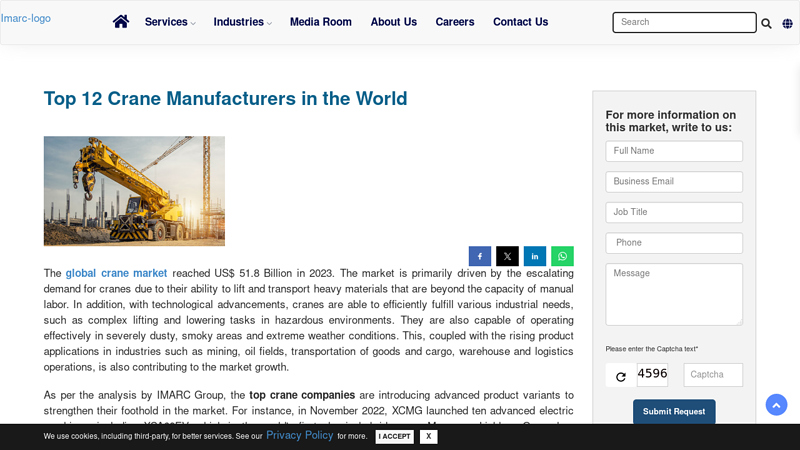This screenshot has height=450, width=800.
Task: Click the Full Name field
Action: [x=674, y=151]
